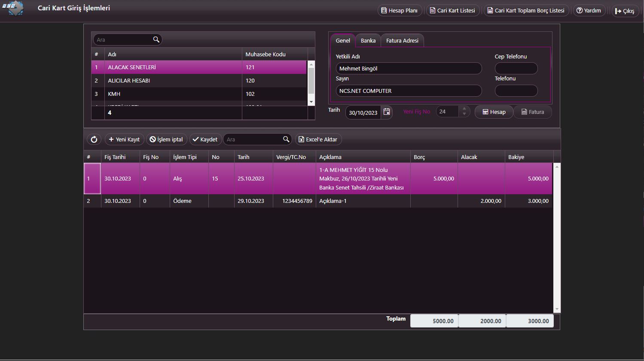The height and width of the screenshot is (361, 644).
Task: Click the Bakiye column header
Action: [x=529, y=157]
